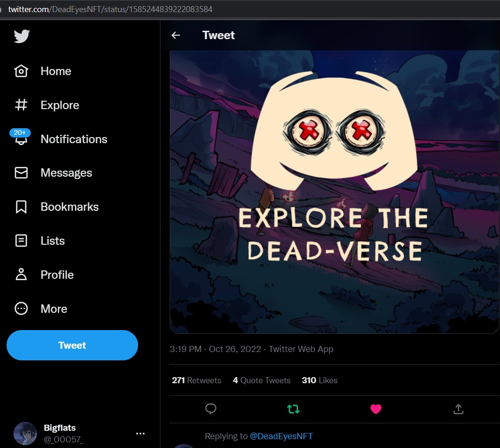Click the Bigflats display name
This screenshot has height=448, width=500.
(x=60, y=427)
